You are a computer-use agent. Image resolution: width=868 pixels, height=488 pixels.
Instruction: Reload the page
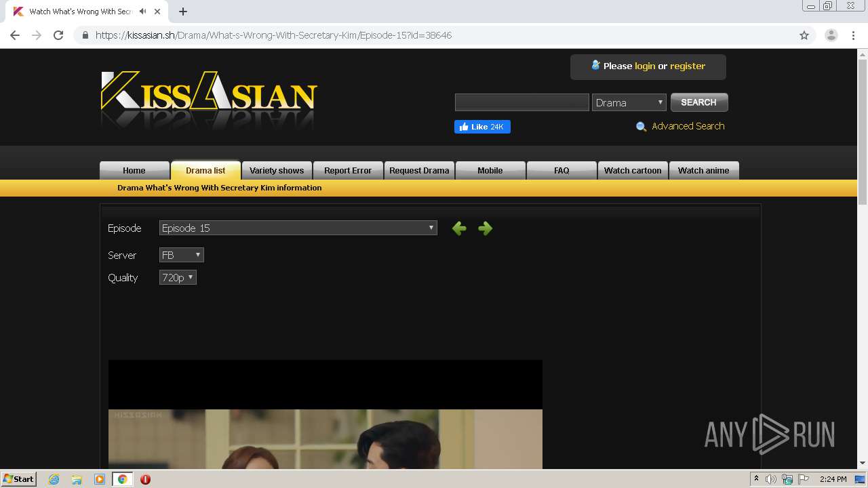[58, 35]
